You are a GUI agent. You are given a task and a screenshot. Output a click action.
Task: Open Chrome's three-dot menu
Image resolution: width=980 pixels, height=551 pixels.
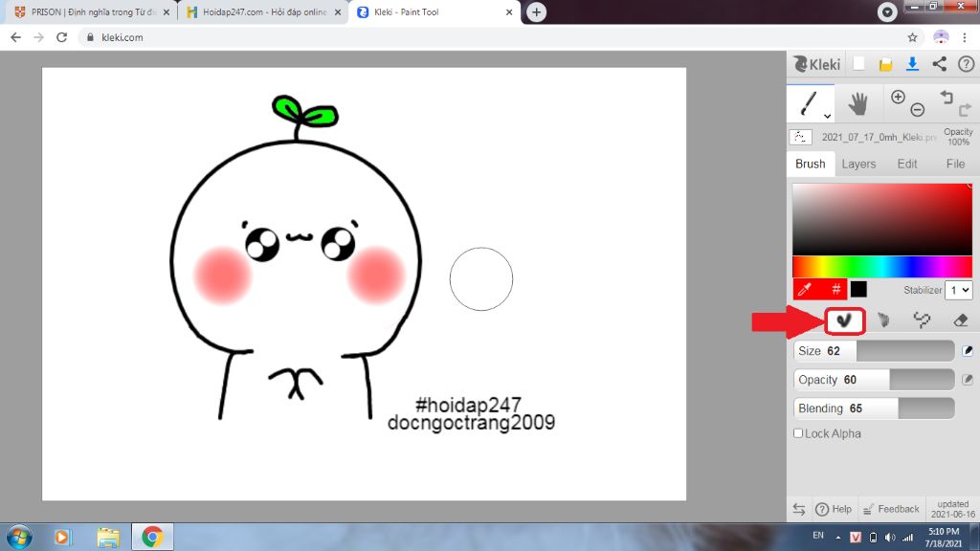tap(965, 37)
